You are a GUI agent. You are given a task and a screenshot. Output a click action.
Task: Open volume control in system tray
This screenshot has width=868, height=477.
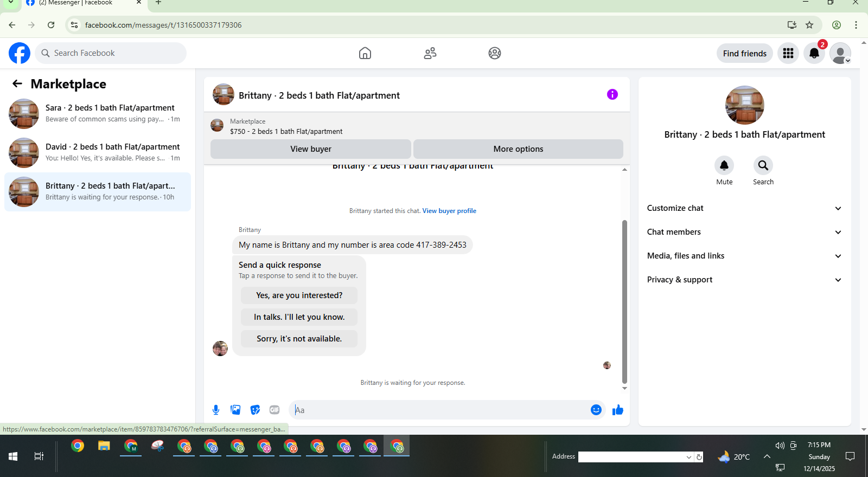[x=780, y=446]
